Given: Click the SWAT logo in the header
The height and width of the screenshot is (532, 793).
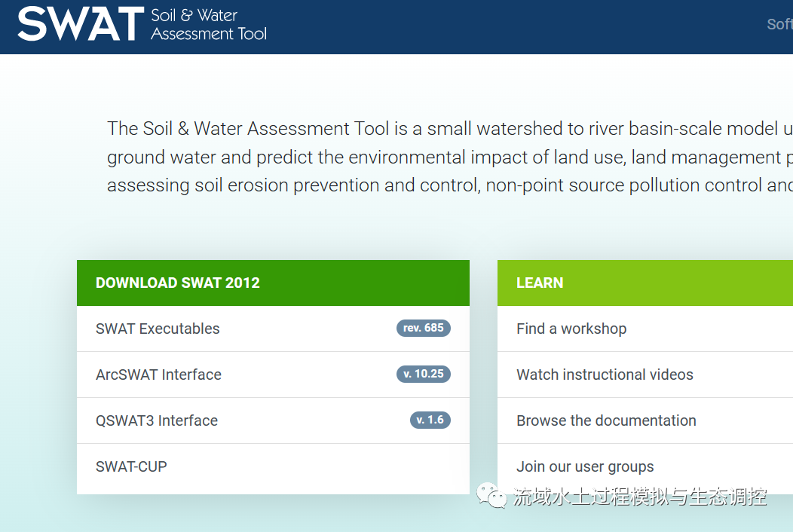Looking at the screenshot, I should point(80,24).
